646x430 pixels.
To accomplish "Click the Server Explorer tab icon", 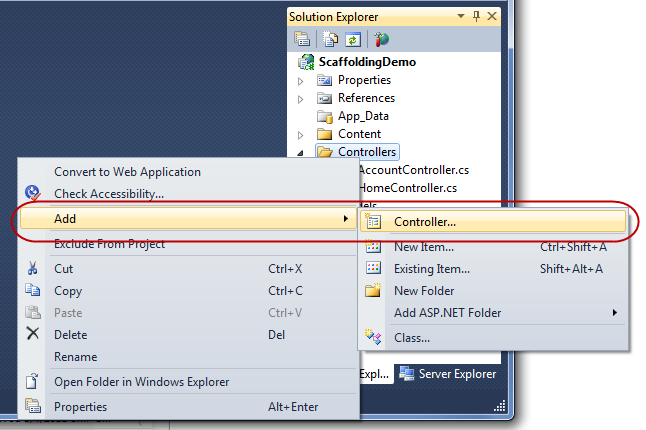I will (407, 374).
